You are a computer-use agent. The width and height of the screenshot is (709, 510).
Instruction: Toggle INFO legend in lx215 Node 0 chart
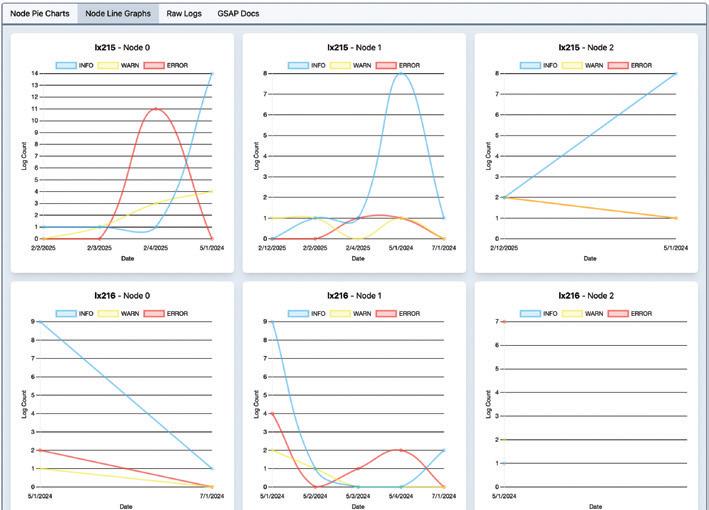point(75,66)
